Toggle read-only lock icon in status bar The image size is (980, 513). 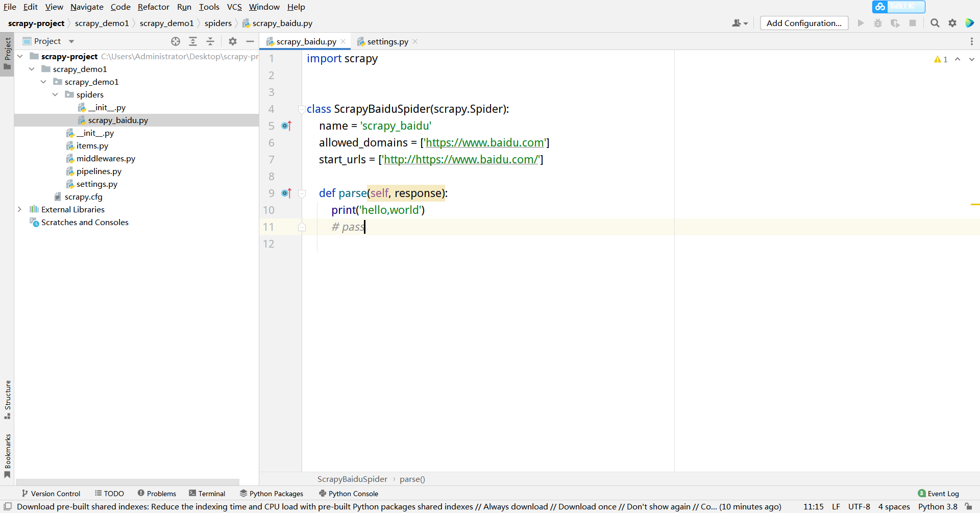pos(968,506)
